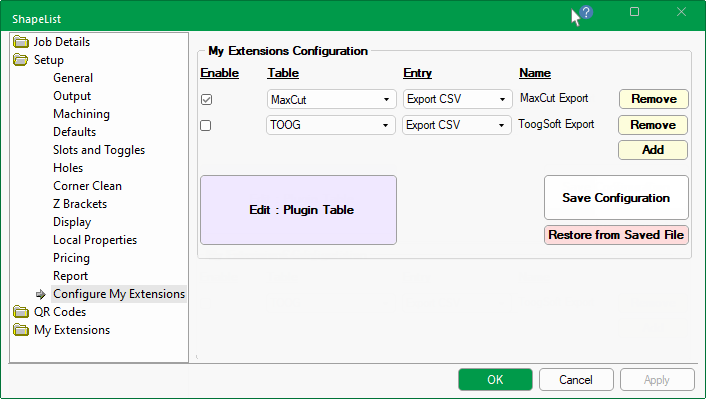Open Local Properties page
This screenshot has height=399, width=706.
(95, 240)
